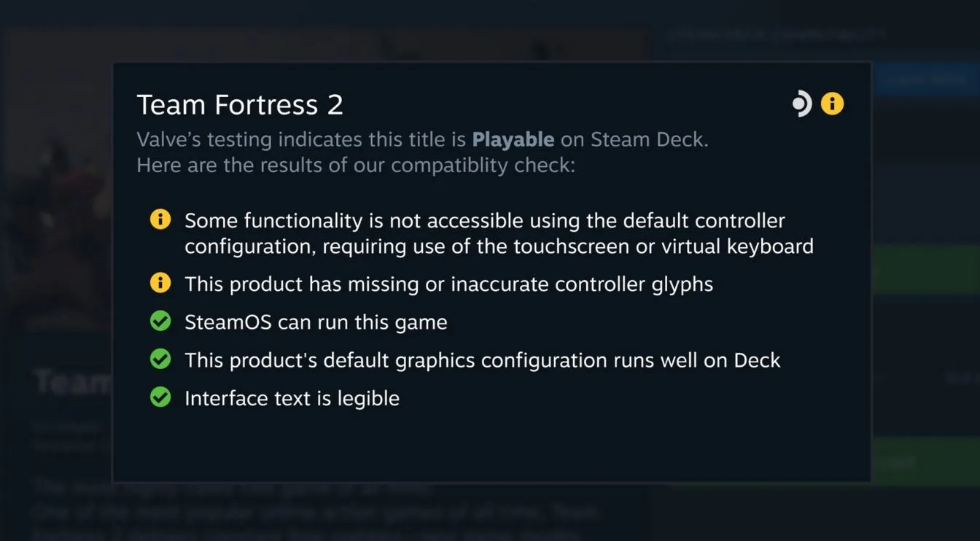Click info icon next to 'Some functionality is not accessible'
Screen dimensions: 980x541
[x=160, y=219]
